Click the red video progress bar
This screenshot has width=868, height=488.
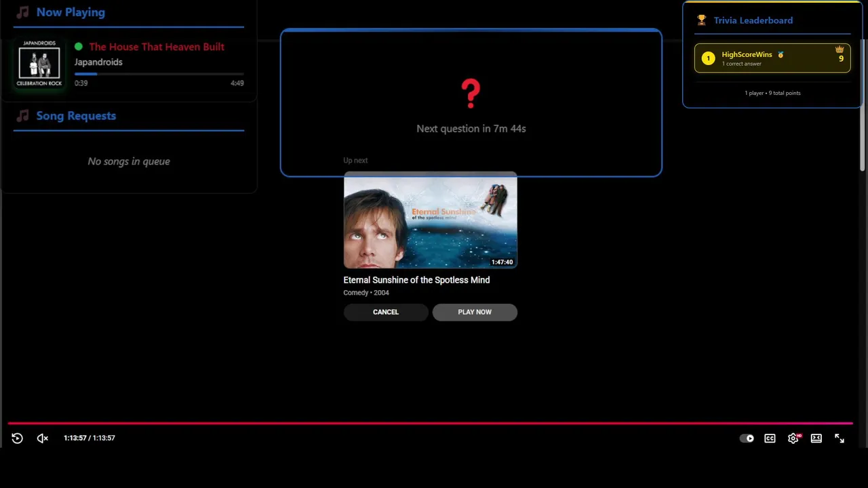point(430,423)
